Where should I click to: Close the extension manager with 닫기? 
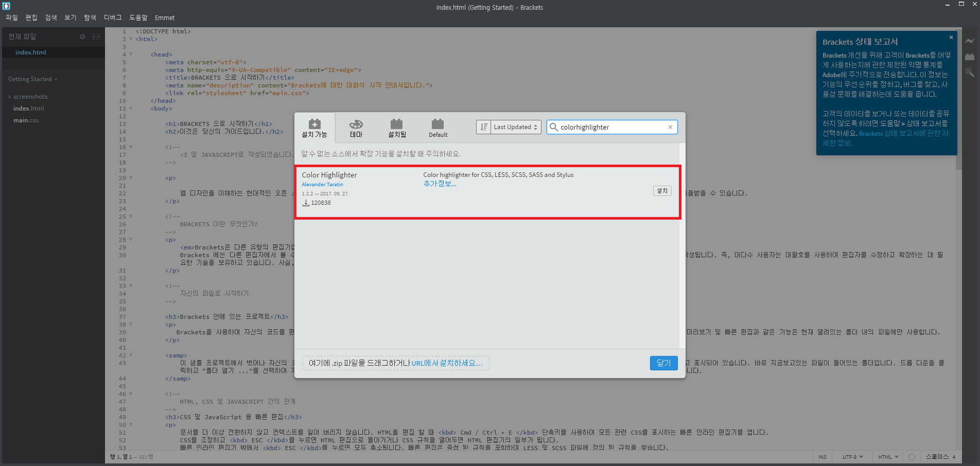click(x=663, y=363)
